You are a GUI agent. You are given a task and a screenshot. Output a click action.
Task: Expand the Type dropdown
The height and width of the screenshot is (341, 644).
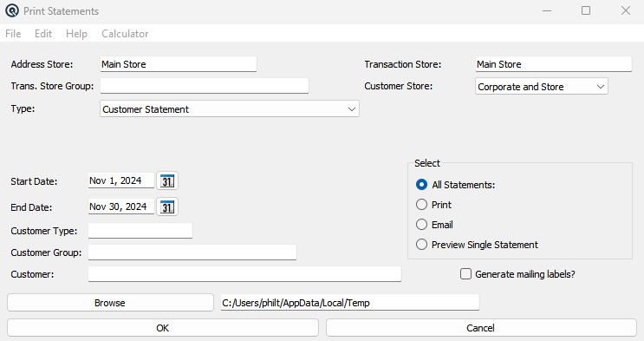pos(230,109)
